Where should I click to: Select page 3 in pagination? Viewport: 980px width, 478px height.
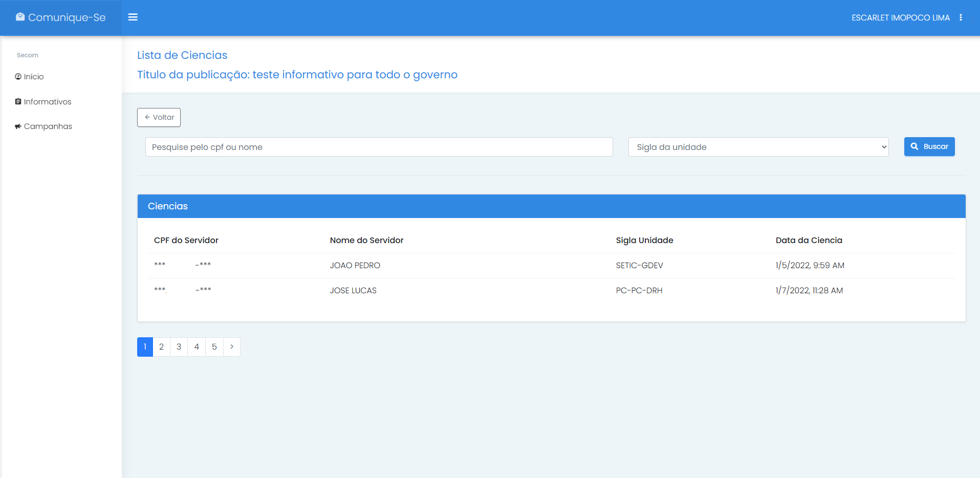(179, 347)
